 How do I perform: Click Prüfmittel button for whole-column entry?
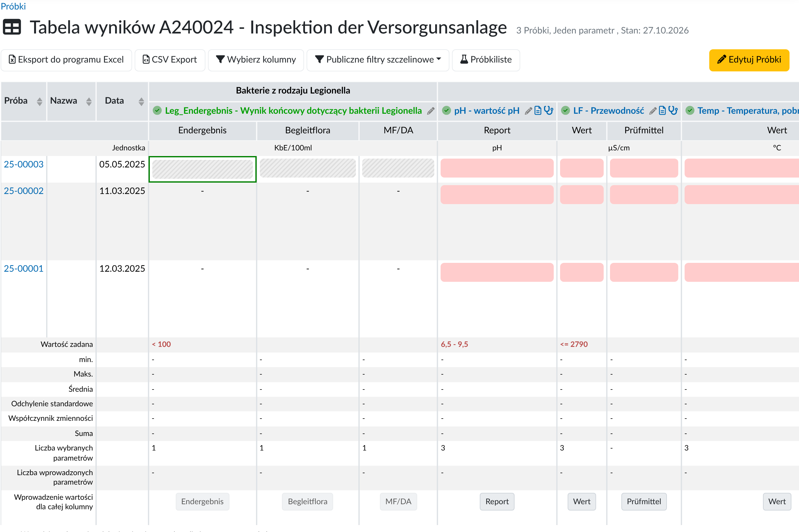click(x=644, y=501)
